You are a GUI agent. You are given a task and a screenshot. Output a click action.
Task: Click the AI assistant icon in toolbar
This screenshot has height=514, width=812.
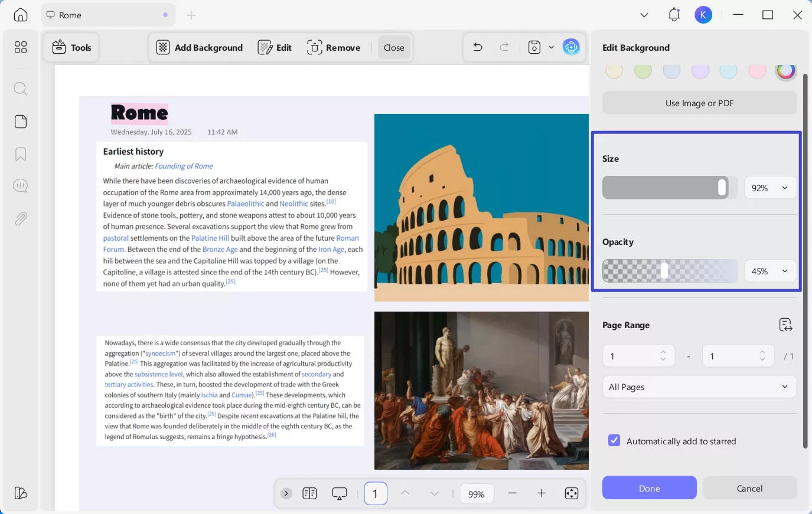pos(571,47)
